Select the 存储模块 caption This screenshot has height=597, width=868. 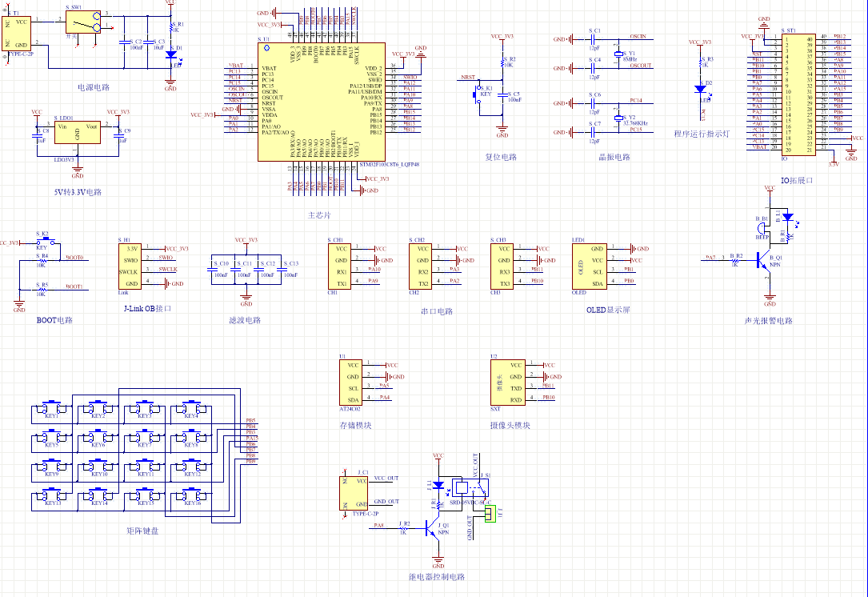coord(355,425)
